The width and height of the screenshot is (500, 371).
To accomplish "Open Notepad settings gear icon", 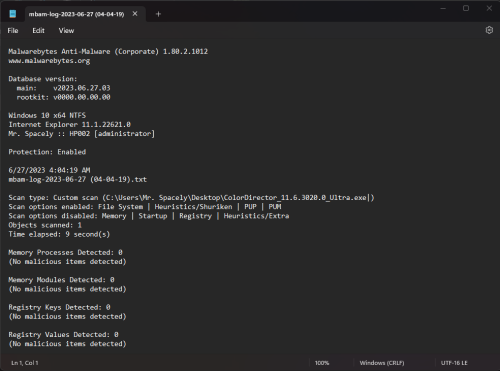I will [489, 30].
